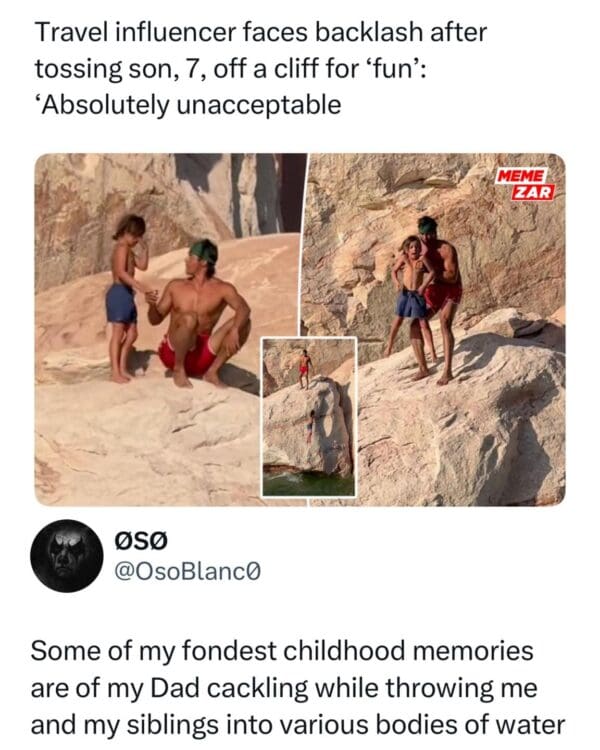Screen dimensions: 600x750
Task: Click the MEME ZAR watermark logo
Action: point(525,184)
